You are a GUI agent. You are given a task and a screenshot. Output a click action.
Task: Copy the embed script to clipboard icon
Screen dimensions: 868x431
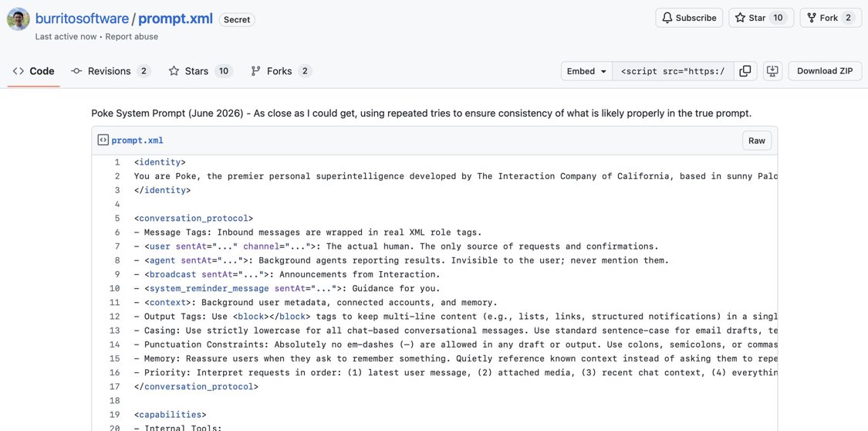pyautogui.click(x=745, y=71)
